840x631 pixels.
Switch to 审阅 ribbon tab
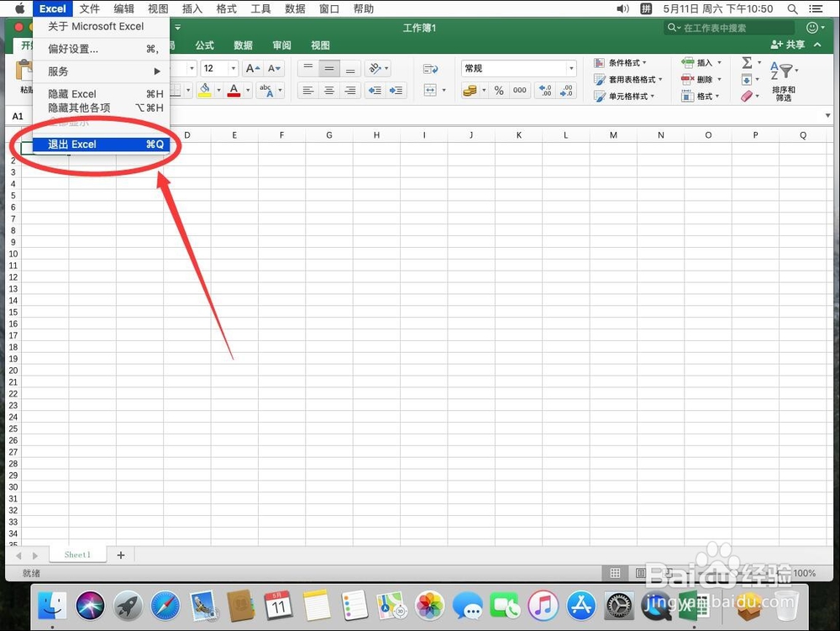(281, 45)
